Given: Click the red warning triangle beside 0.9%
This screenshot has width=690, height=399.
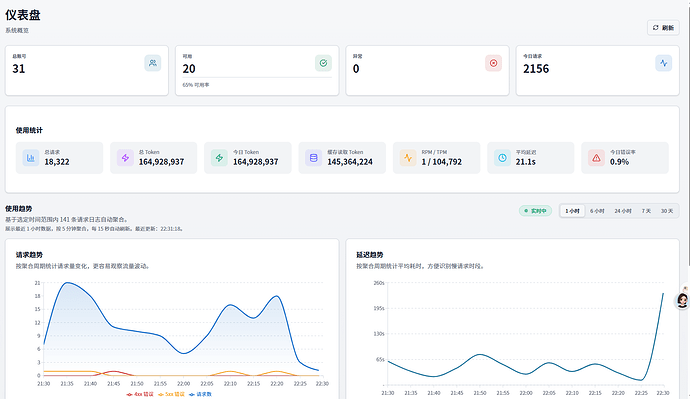Looking at the screenshot, I should click(596, 157).
